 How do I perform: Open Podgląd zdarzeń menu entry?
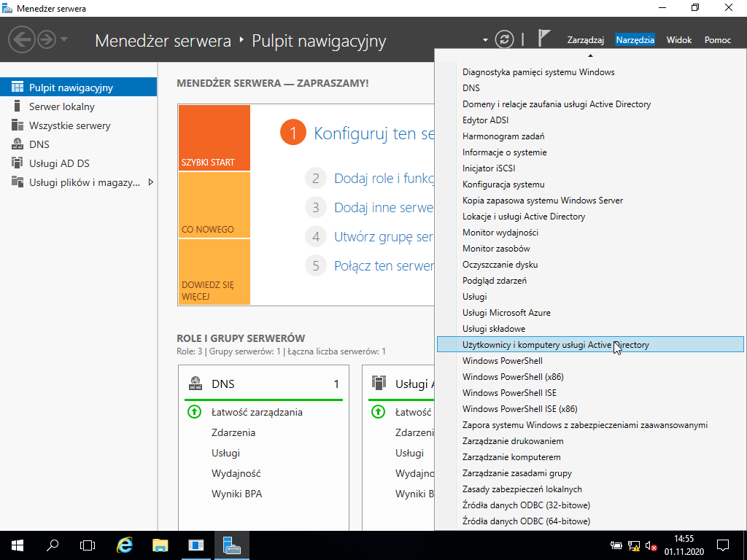(x=590, y=281)
